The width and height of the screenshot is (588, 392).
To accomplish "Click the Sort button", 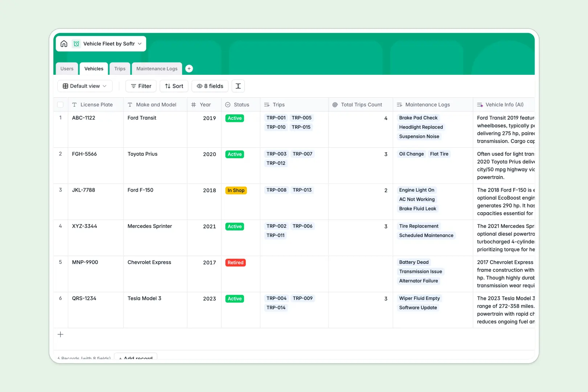I will [x=174, y=86].
